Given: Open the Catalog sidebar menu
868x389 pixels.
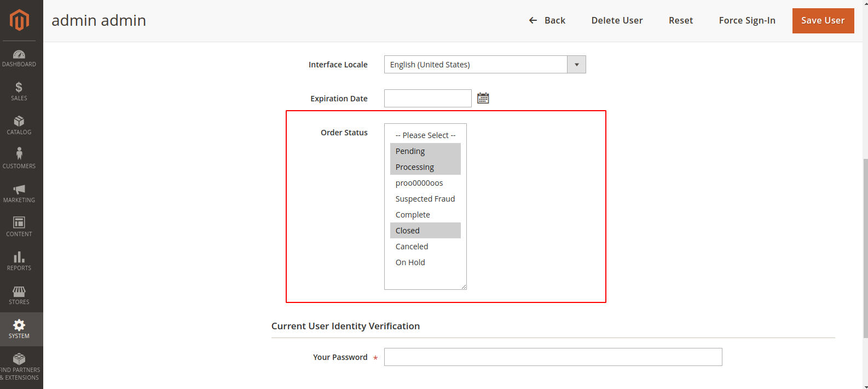Looking at the screenshot, I should pyautogui.click(x=19, y=125).
